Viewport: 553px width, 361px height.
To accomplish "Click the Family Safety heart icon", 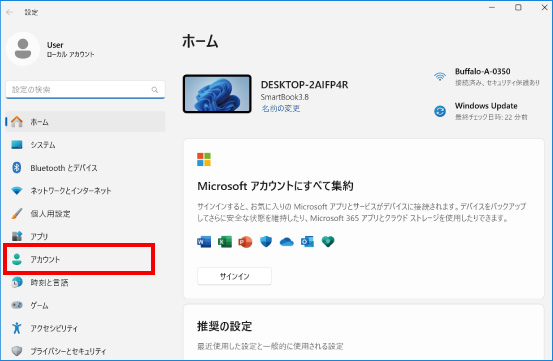I will [328, 242].
